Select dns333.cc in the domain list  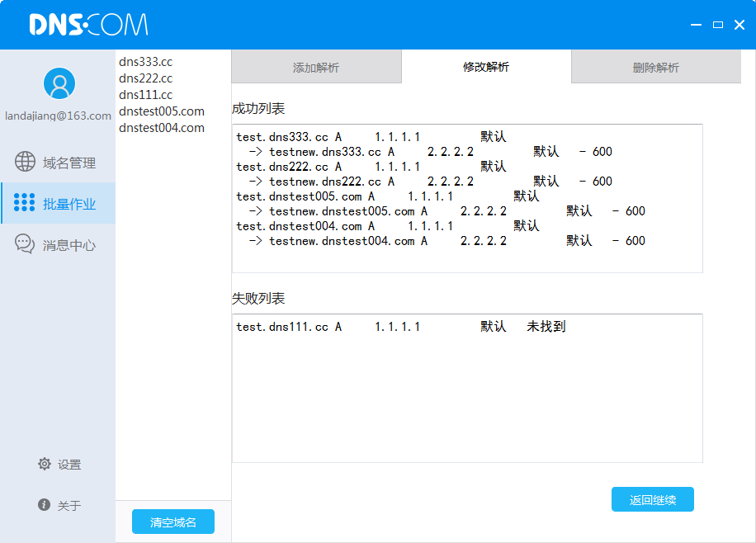[146, 62]
